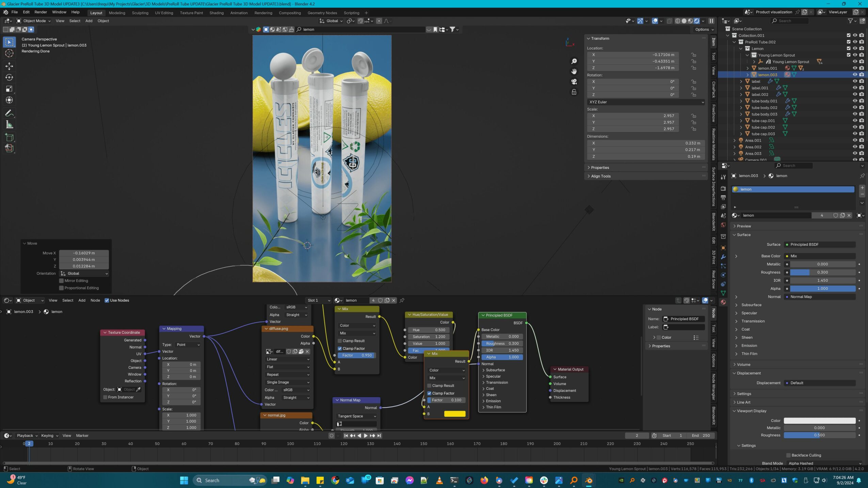Screen dimensions: 868x488
Task: Activate the Rotate tool
Action: coord(9,78)
